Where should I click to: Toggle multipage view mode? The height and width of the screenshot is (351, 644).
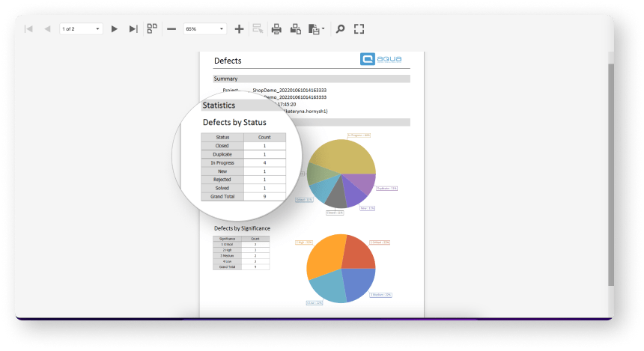coord(152,29)
